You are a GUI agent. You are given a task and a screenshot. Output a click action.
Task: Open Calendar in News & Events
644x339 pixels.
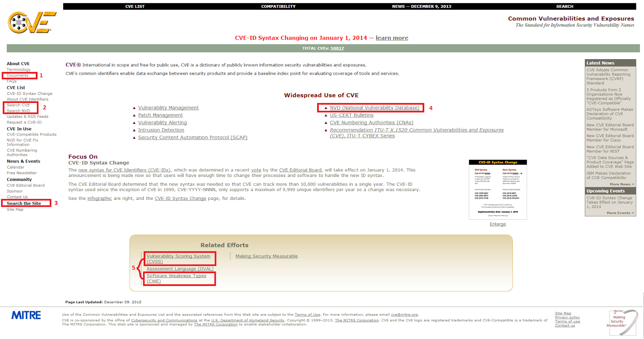pos(15,167)
